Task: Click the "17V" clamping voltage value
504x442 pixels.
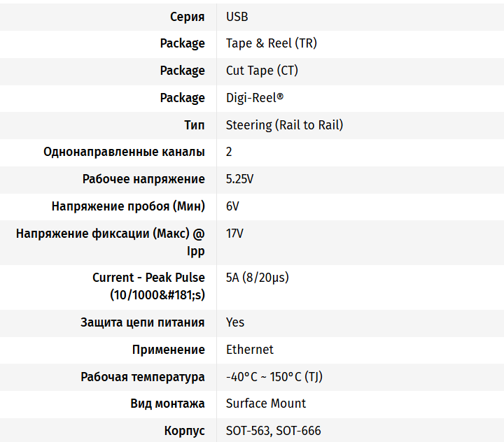Action: coord(234,234)
